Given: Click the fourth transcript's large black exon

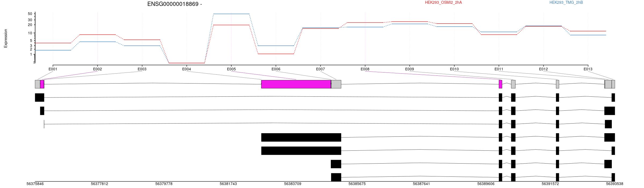Looking at the screenshot, I should [x=301, y=137].
